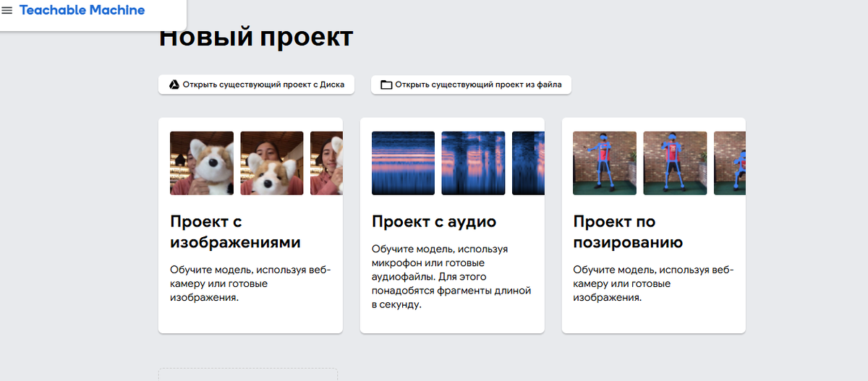This screenshot has width=868, height=381.
Task: Click the dashed placeholder card at bottom
Action: point(248,374)
